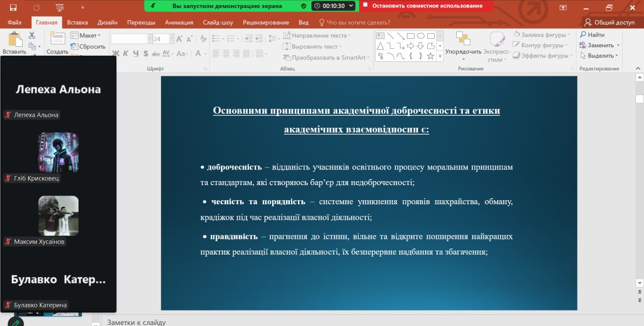Screen dimensions: 644x326
Task: Expand the Заменить dropdown arrow
Action: coord(617,45)
